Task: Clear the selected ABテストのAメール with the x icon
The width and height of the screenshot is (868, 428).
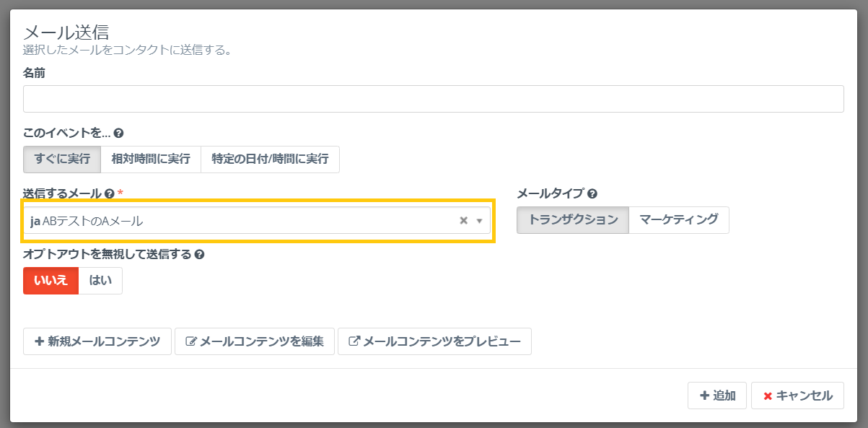Action: click(465, 220)
